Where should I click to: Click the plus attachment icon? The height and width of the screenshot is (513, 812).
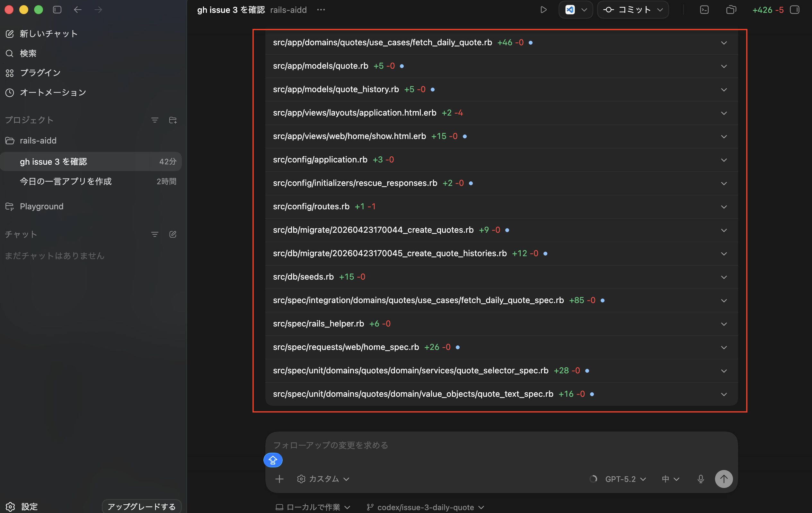279,479
